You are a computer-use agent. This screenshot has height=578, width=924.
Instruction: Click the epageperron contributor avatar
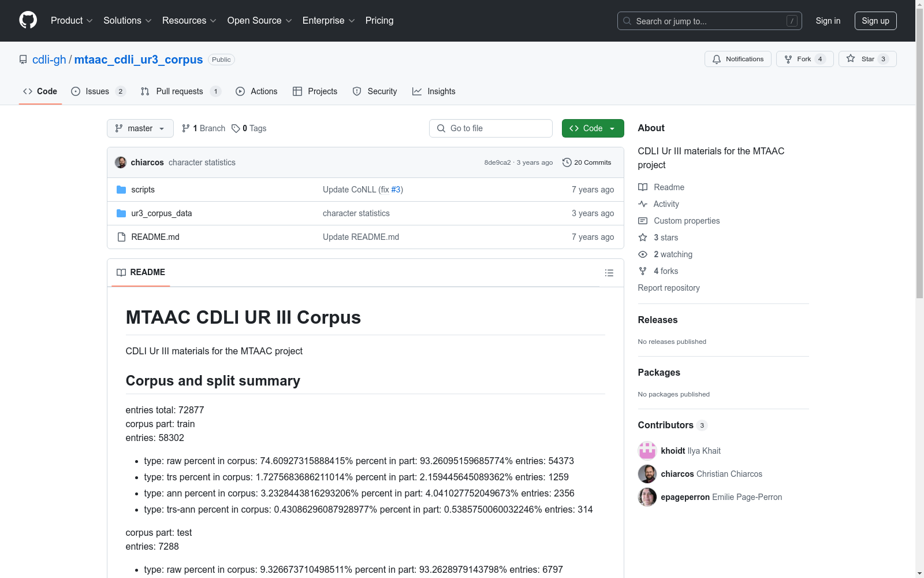click(647, 497)
